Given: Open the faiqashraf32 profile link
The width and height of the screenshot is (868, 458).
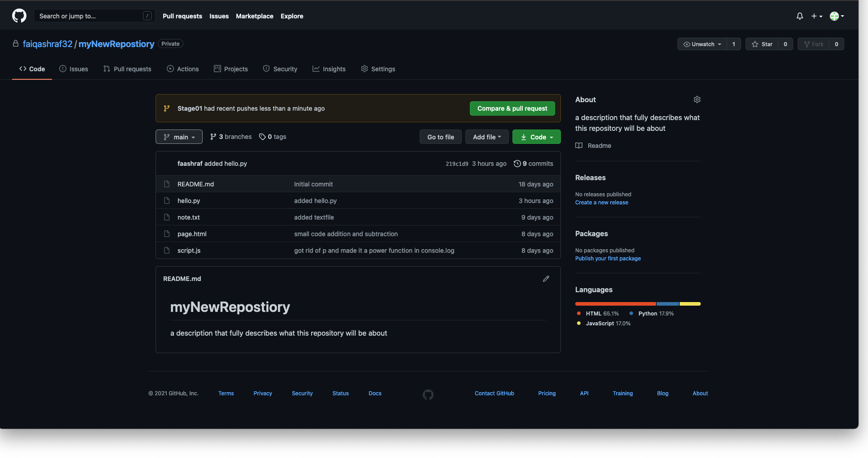Looking at the screenshot, I should 48,44.
